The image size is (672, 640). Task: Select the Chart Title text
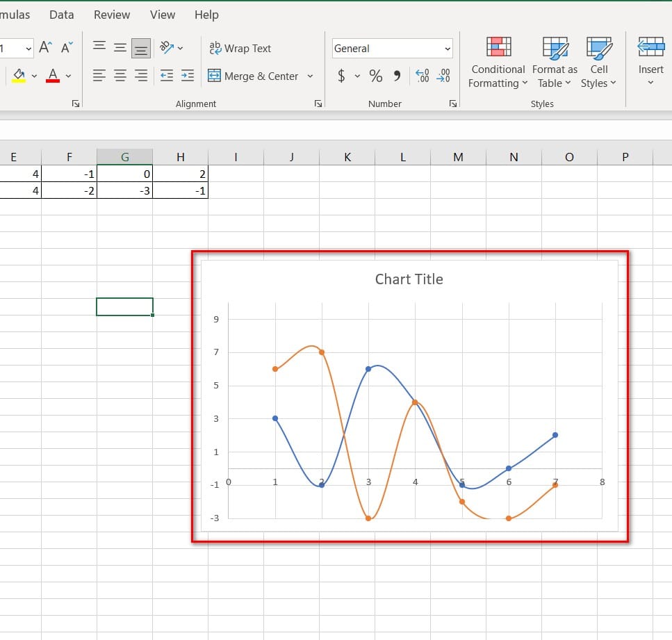pyautogui.click(x=409, y=279)
